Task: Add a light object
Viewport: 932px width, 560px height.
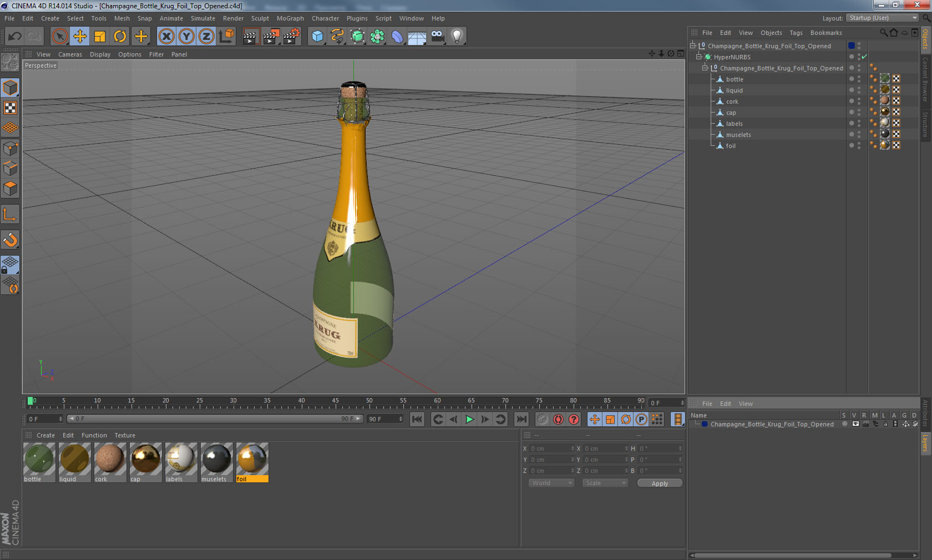Action: (x=457, y=37)
